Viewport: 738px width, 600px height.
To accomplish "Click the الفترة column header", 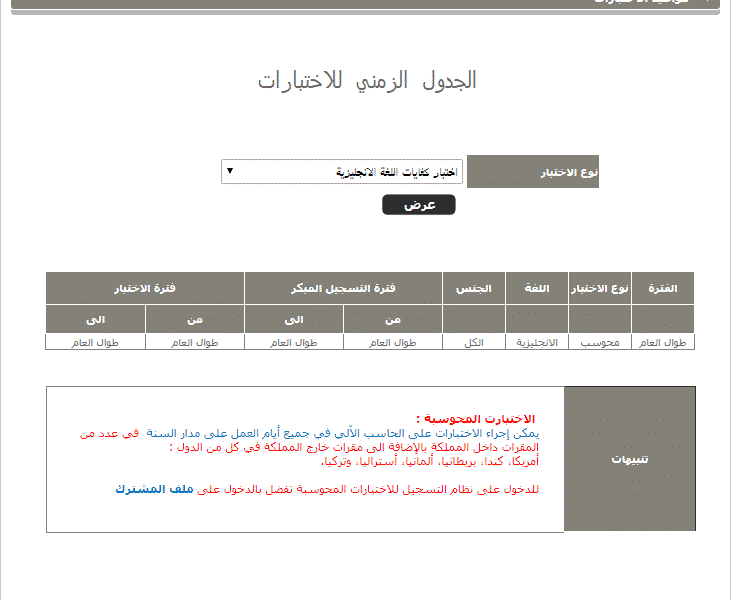I will click(663, 288).
